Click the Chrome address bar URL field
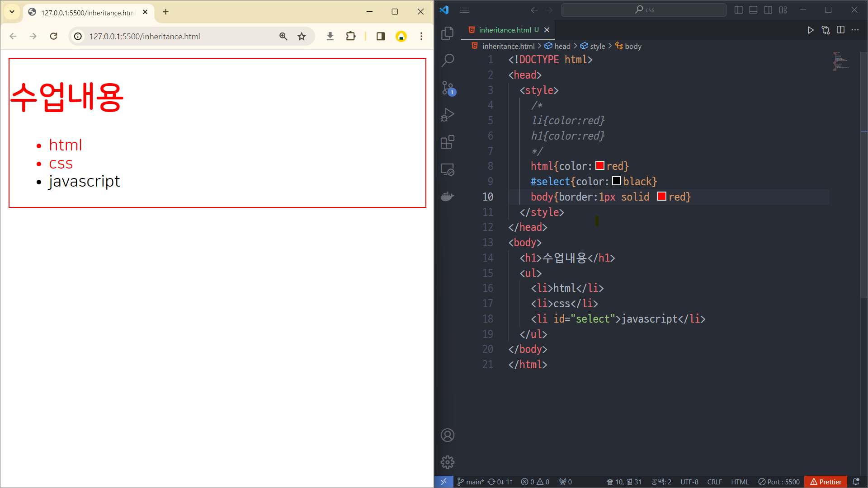868x488 pixels. coord(145,36)
